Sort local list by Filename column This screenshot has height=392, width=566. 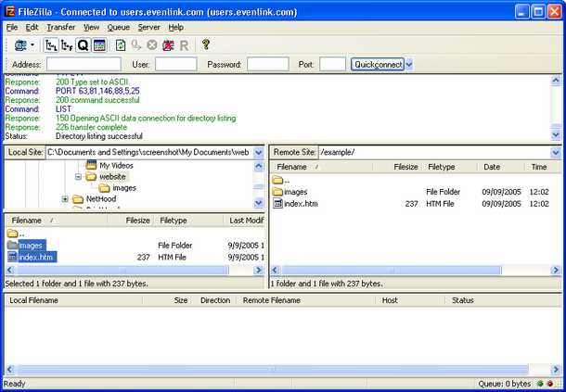pos(58,221)
